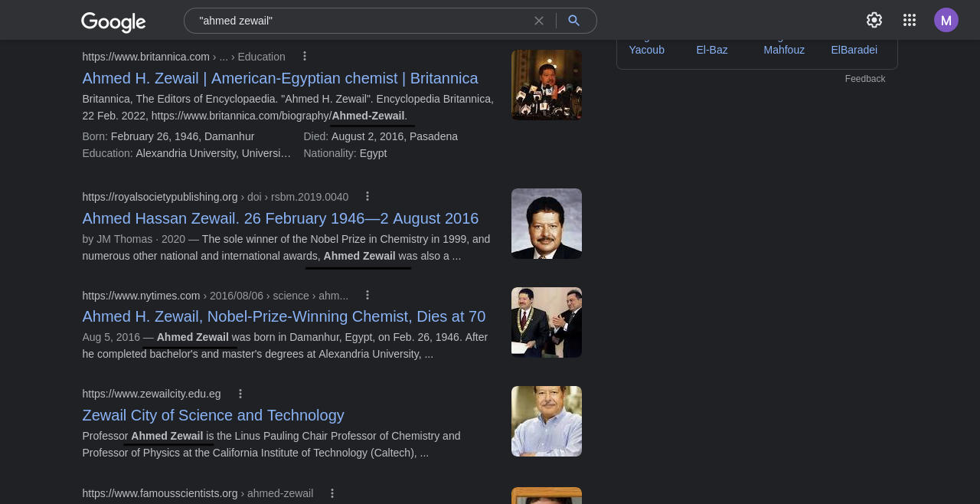Click the nytimes.com URL breadcrumb
The width and height of the screenshot is (980, 504).
(215, 296)
